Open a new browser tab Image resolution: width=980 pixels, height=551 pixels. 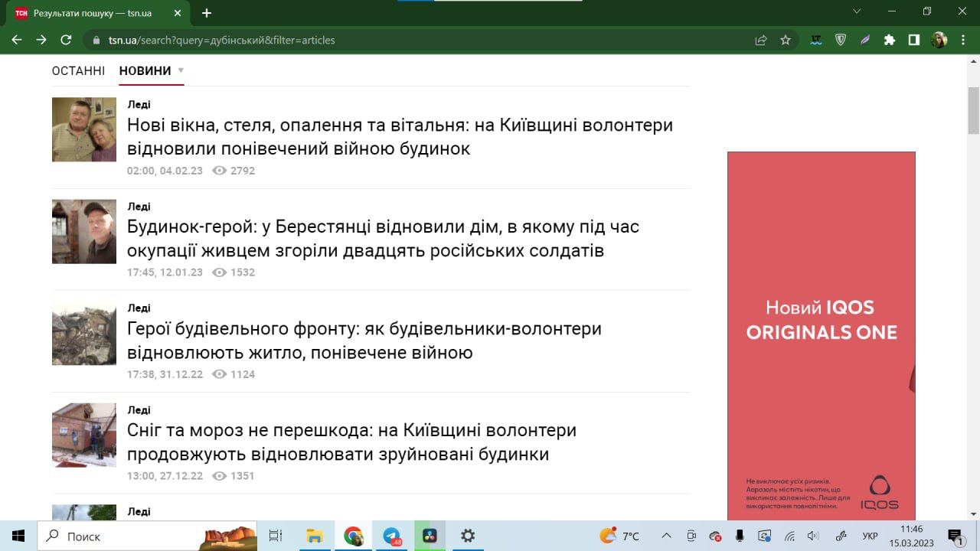tap(207, 13)
